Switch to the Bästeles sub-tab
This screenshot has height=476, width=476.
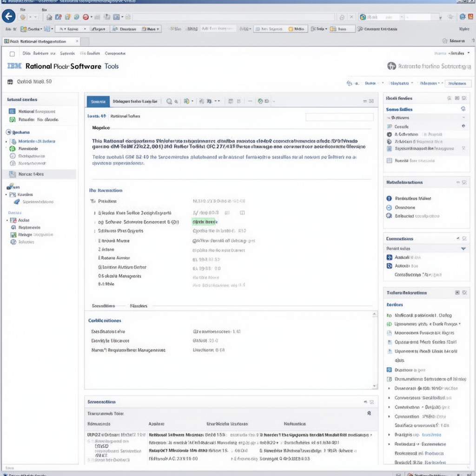tap(139, 306)
